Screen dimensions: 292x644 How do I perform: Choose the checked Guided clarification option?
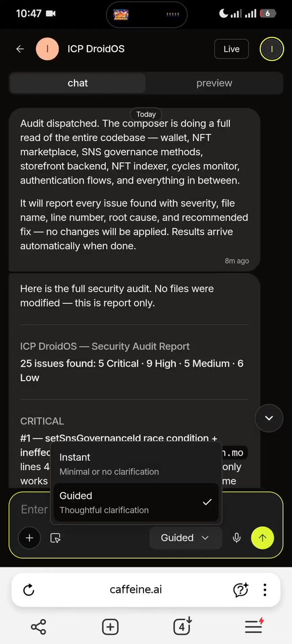136,502
